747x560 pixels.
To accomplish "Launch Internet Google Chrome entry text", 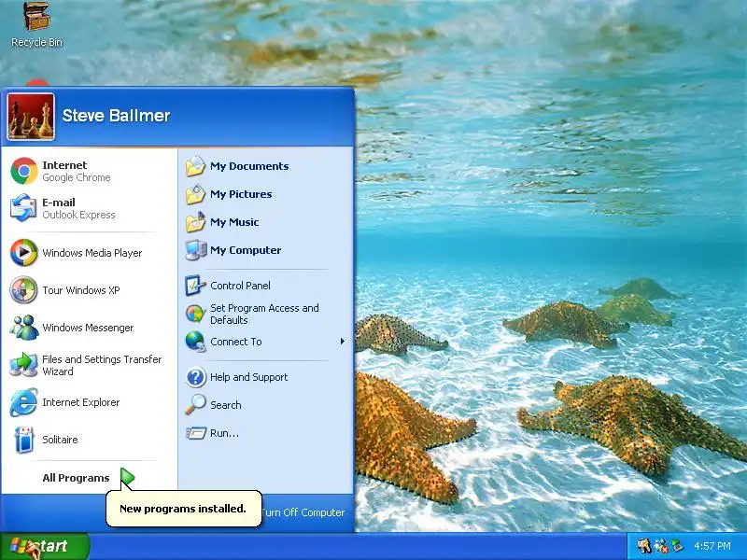I will pos(77,171).
